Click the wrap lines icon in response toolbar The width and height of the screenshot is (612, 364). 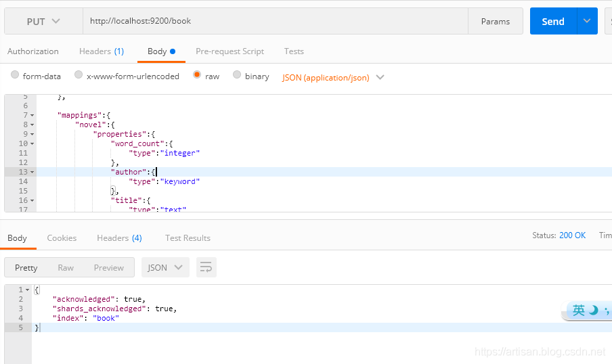point(206,267)
